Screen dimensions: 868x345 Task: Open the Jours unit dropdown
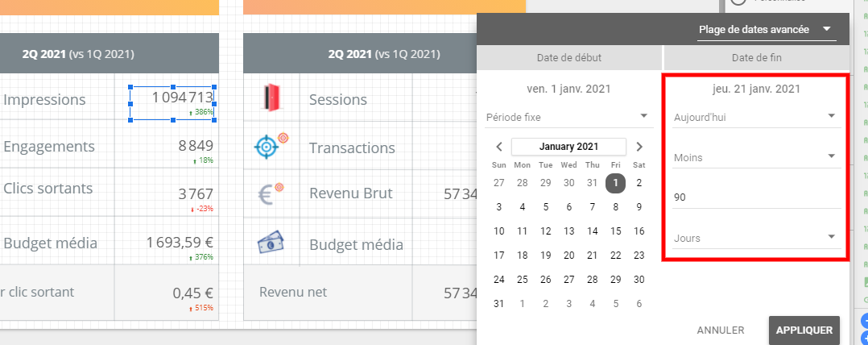tap(757, 238)
